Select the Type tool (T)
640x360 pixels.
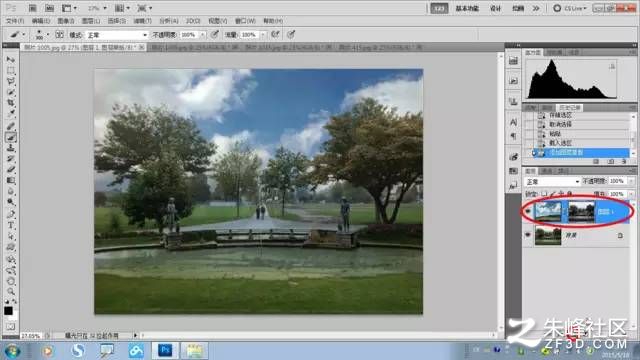pos(11,225)
